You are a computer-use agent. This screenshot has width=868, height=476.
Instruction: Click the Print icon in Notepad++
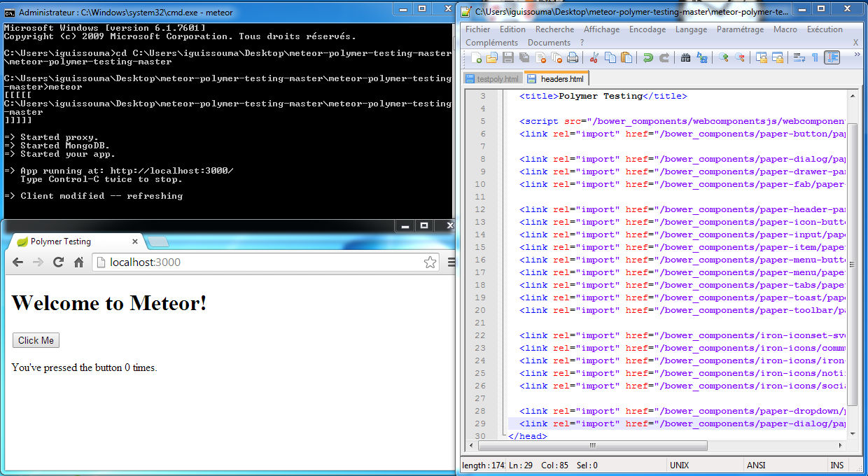point(573,57)
